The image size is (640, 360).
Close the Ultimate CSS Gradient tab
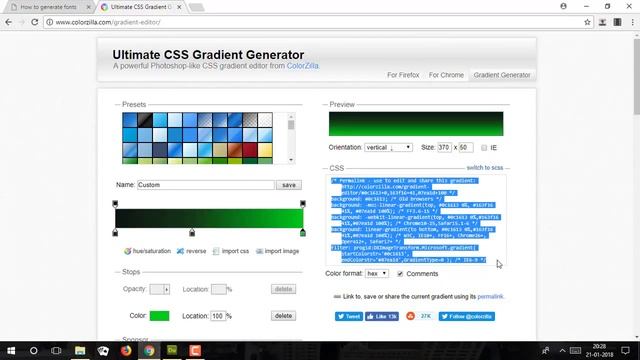coord(179,7)
